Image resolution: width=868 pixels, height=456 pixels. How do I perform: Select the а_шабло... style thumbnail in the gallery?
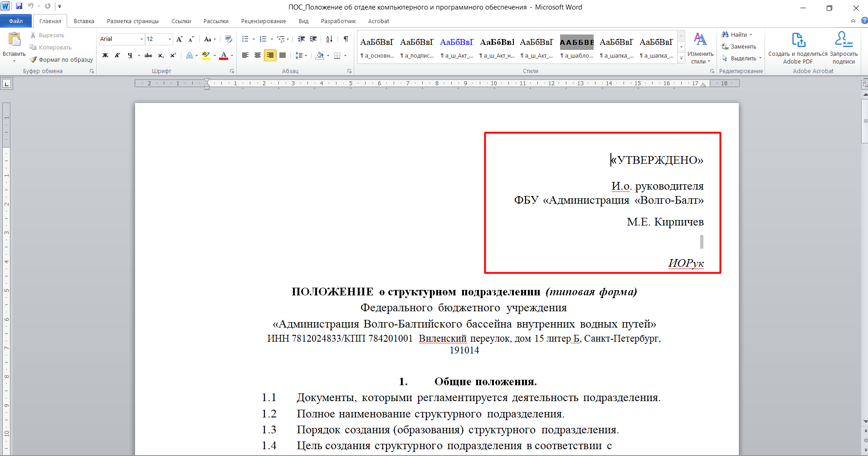coord(576,47)
